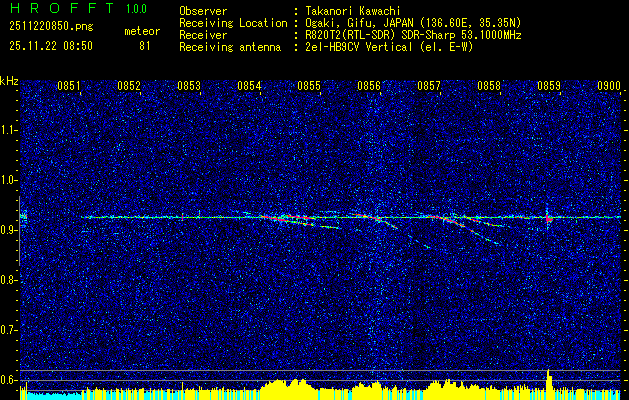Click the Observer label
This screenshot has width=629, height=400.
click(203, 11)
